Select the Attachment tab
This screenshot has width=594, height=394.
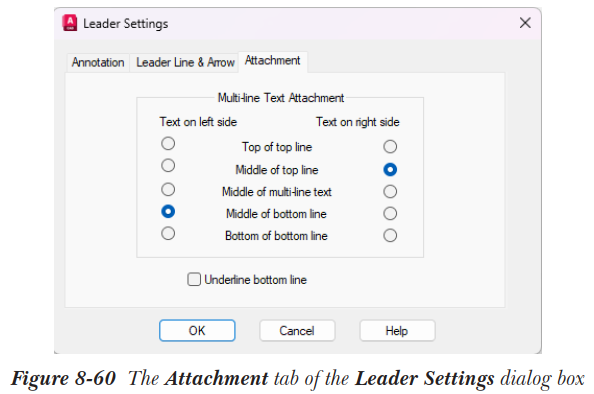tap(272, 61)
